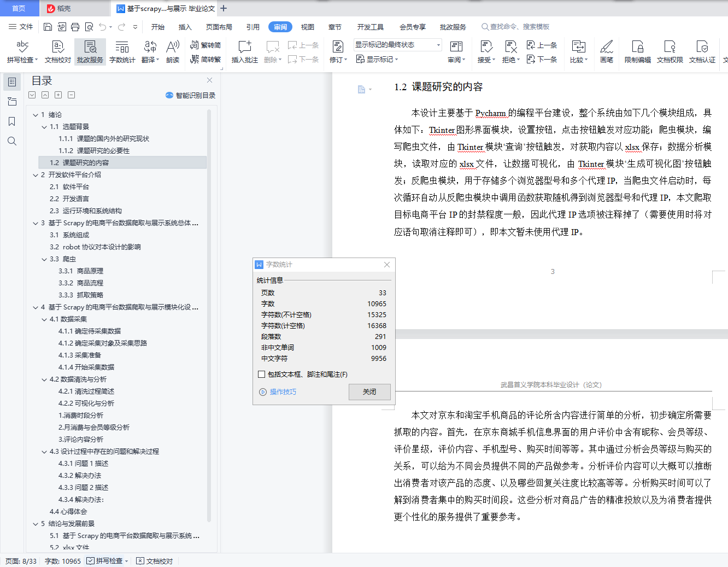Viewport: 728px width, 567px height.
Task: Open the 画笔 pen tool
Action: click(x=607, y=52)
